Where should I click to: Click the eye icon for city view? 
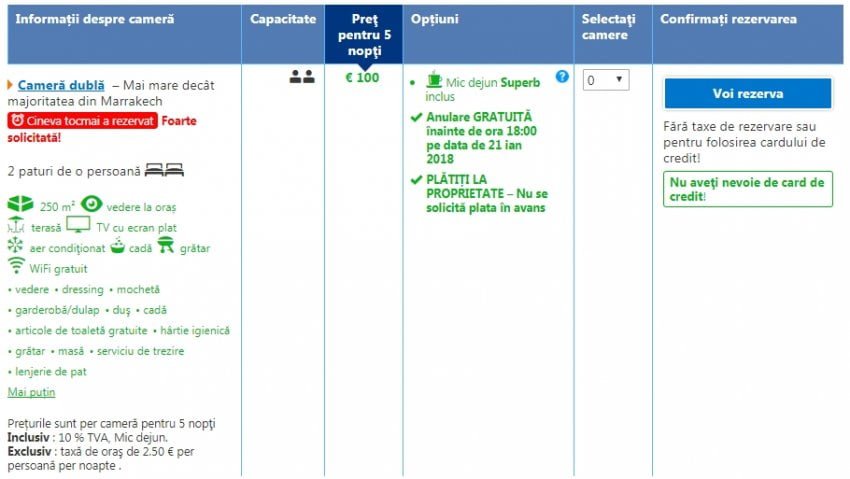pyautogui.click(x=92, y=205)
